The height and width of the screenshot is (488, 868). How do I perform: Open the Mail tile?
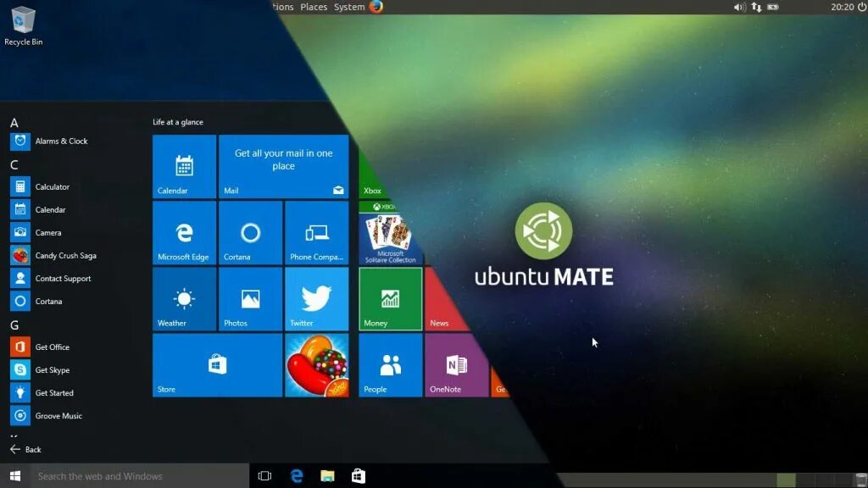point(283,167)
